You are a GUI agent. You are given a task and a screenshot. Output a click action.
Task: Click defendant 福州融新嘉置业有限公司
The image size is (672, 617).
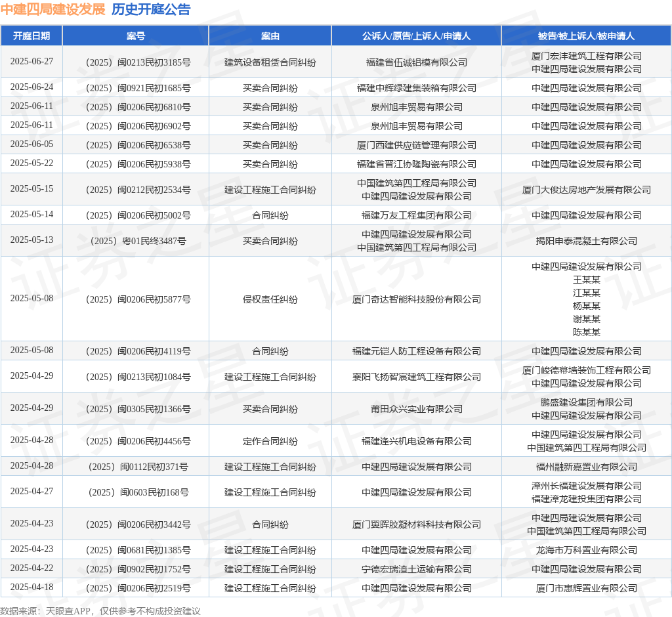(586, 467)
